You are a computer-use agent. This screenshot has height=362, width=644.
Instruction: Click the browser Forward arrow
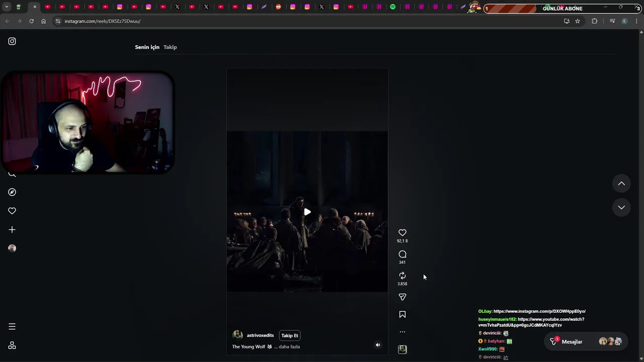click(x=19, y=21)
